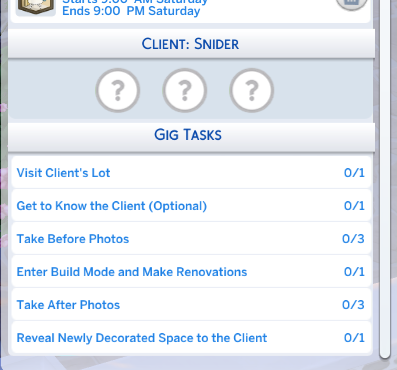Viewport: 397px width, 370px height.
Task: Click the first unknown client preference icon
Action: pos(117,90)
